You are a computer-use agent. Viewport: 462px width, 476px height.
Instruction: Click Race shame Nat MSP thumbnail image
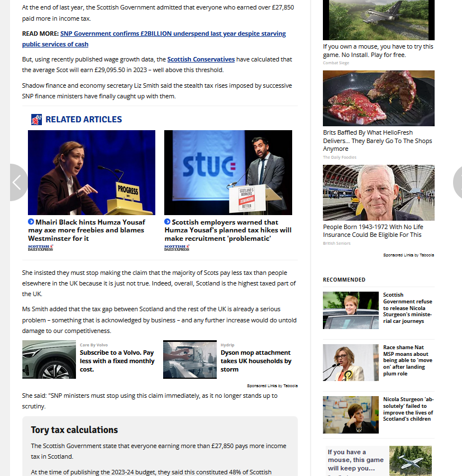click(351, 363)
